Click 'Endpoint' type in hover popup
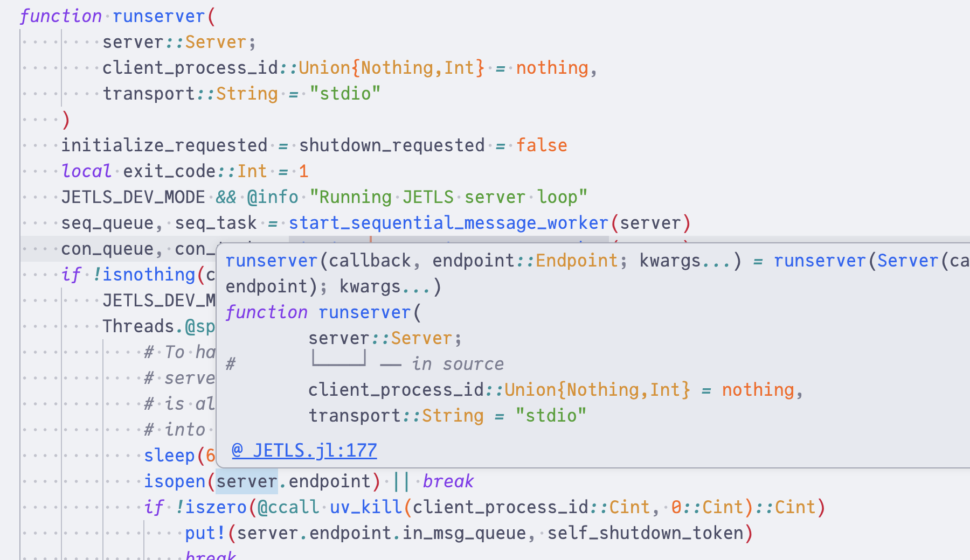This screenshot has height=560, width=970. pyautogui.click(x=577, y=261)
